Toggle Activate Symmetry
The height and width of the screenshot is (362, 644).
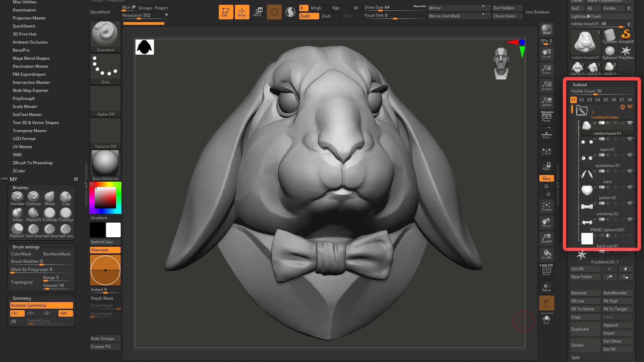42,305
